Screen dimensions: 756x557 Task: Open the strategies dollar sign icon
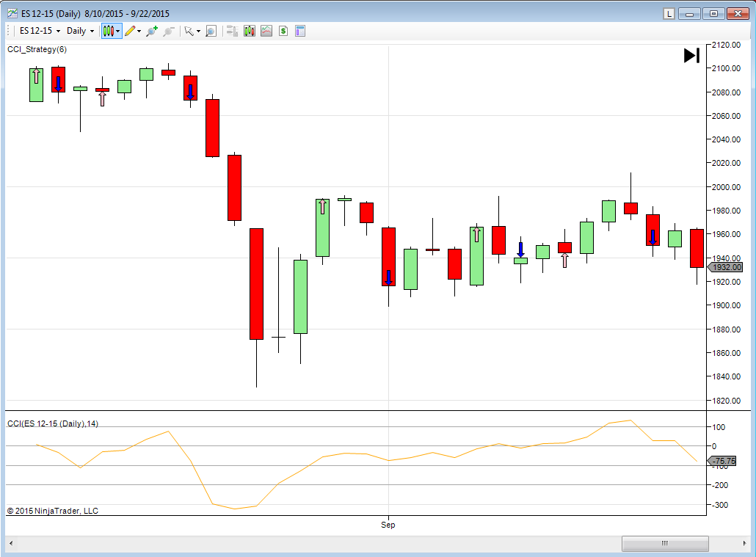(283, 32)
